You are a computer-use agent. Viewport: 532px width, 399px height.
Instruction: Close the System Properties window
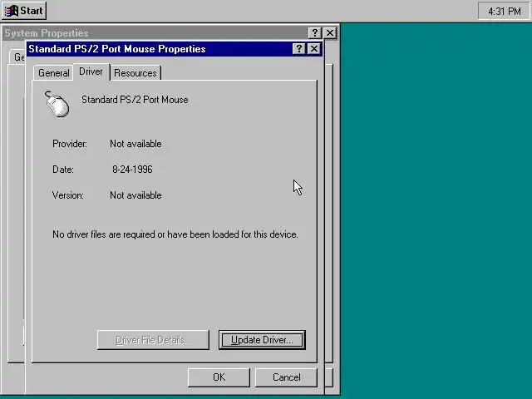tap(330, 33)
